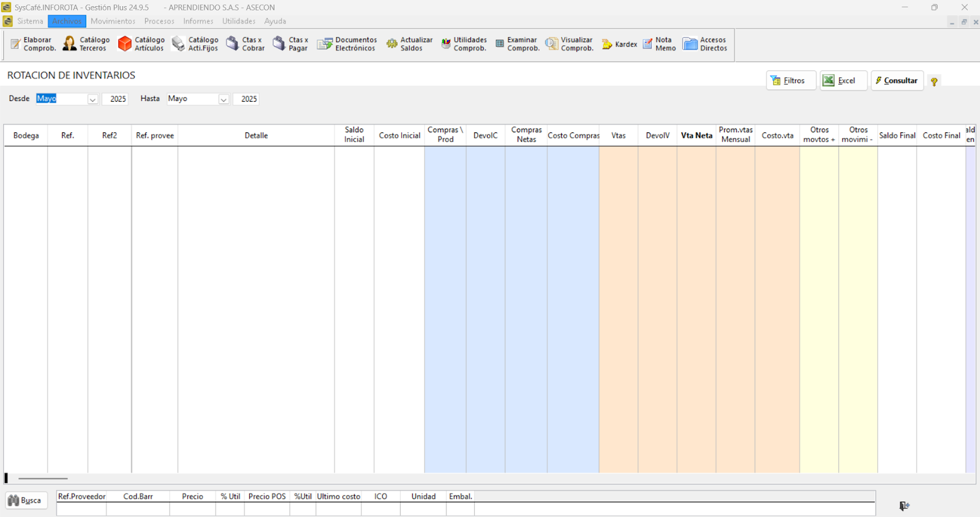Export with the Excel button
980x517 pixels.
tap(843, 81)
